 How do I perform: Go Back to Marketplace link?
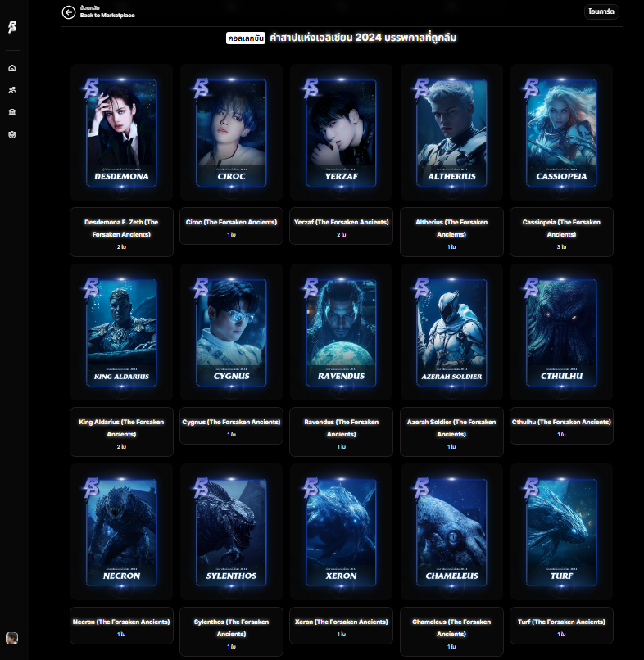[107, 16]
